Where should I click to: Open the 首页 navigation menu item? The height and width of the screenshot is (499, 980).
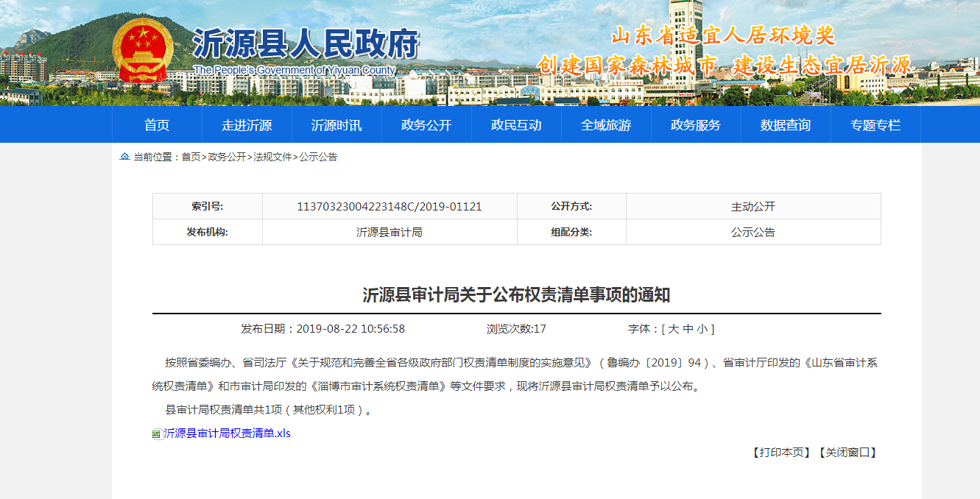157,125
